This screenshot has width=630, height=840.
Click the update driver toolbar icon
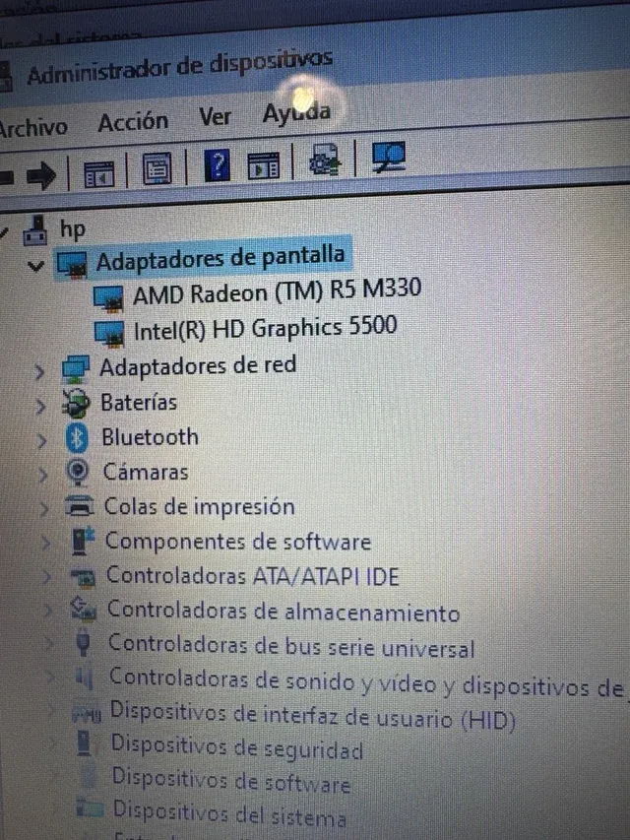pos(325,161)
